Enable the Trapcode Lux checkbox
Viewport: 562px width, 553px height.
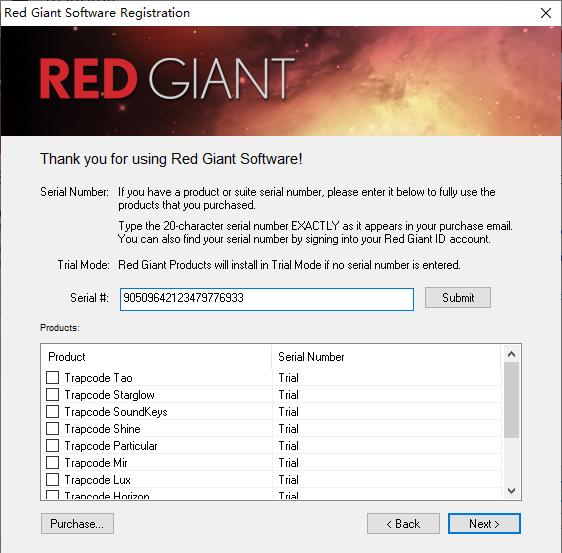[52, 480]
